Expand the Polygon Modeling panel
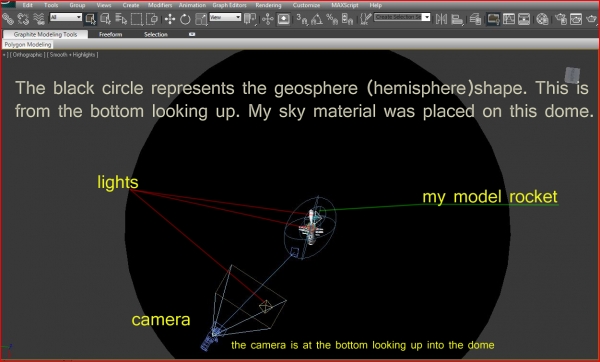The width and height of the screenshot is (600, 362). point(28,44)
